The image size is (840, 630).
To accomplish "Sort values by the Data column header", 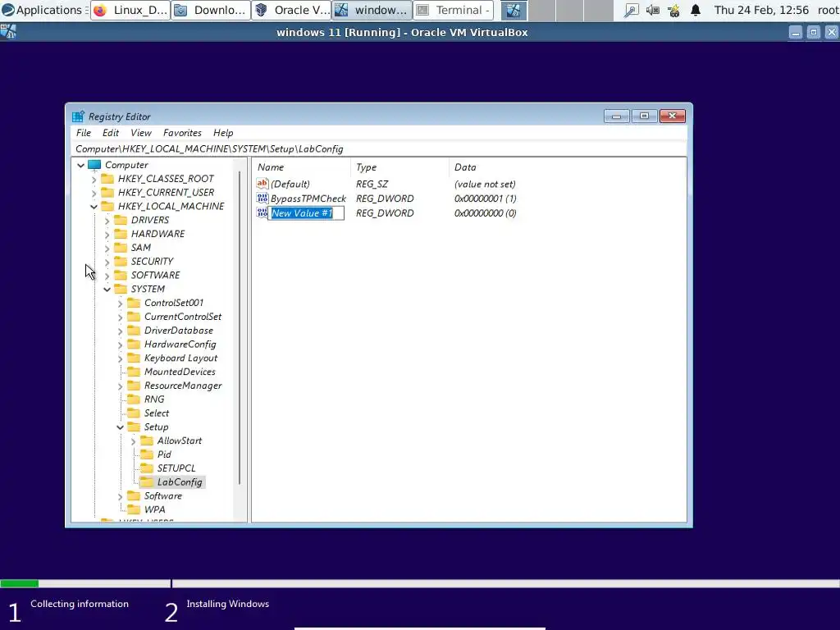I will [x=567, y=167].
